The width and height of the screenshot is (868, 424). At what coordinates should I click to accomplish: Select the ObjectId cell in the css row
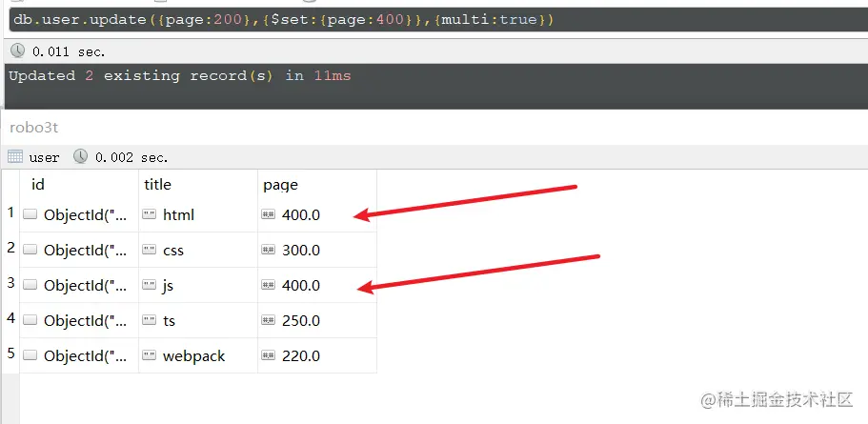pos(79,251)
